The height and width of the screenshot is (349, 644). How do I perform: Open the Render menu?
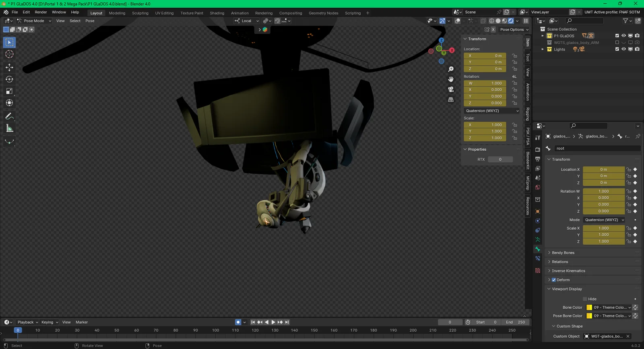41,12
